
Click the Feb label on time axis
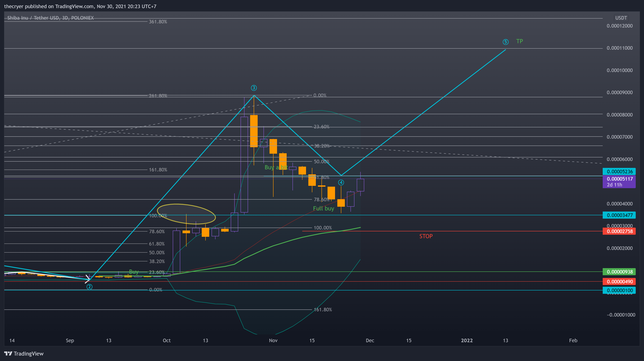coord(573,340)
